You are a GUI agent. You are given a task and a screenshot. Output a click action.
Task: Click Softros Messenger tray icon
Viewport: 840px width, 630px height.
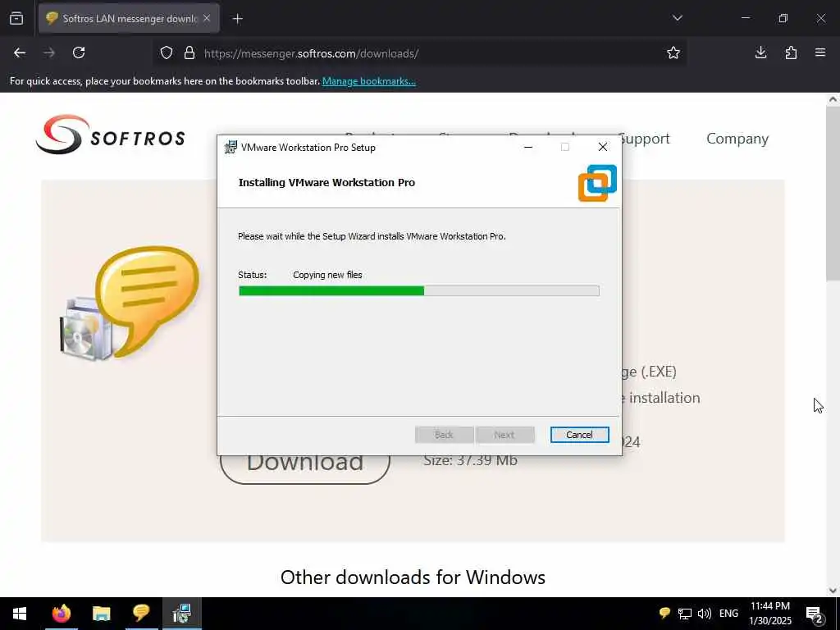664,614
